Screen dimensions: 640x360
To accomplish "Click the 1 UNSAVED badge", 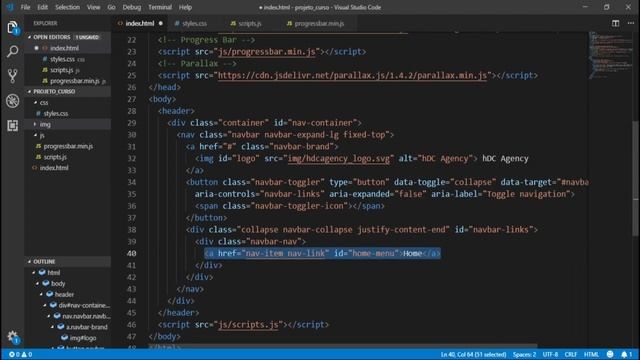I will (x=87, y=37).
